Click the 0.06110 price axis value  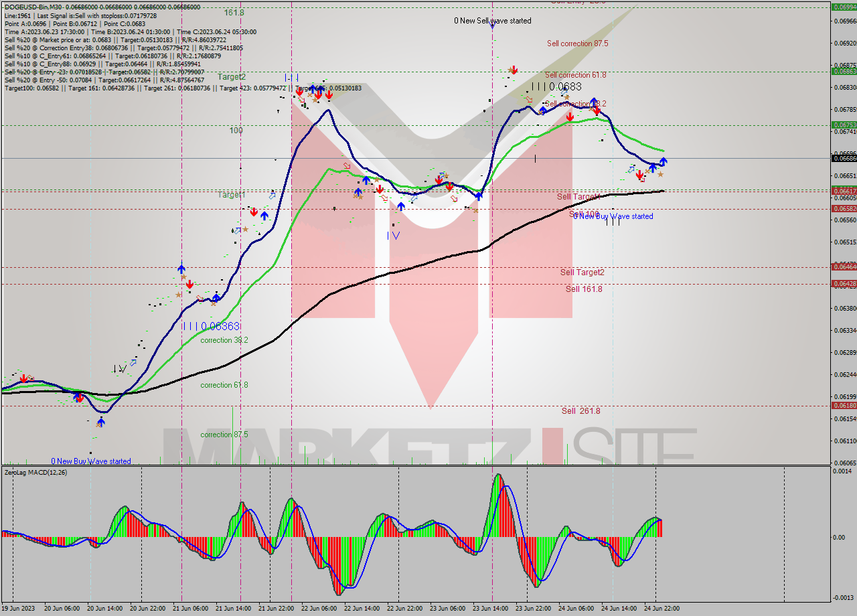pyautogui.click(x=844, y=440)
